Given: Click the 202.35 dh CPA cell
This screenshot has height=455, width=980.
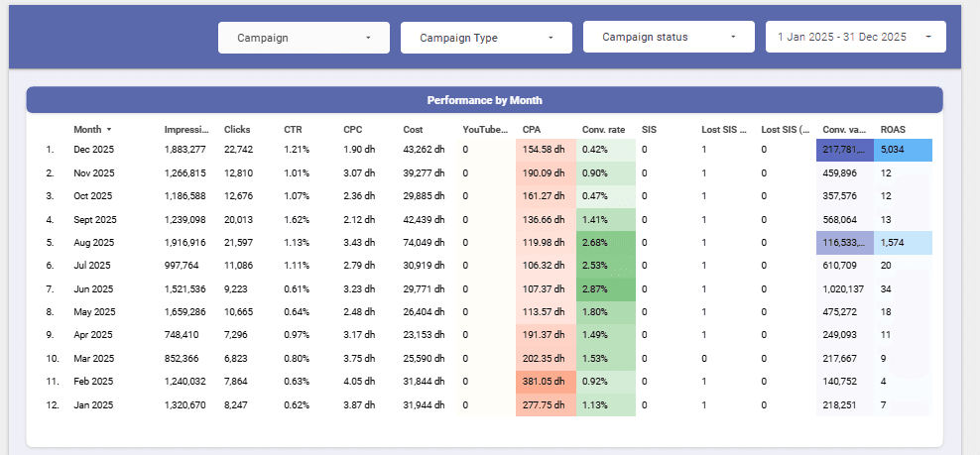Looking at the screenshot, I should point(546,359).
